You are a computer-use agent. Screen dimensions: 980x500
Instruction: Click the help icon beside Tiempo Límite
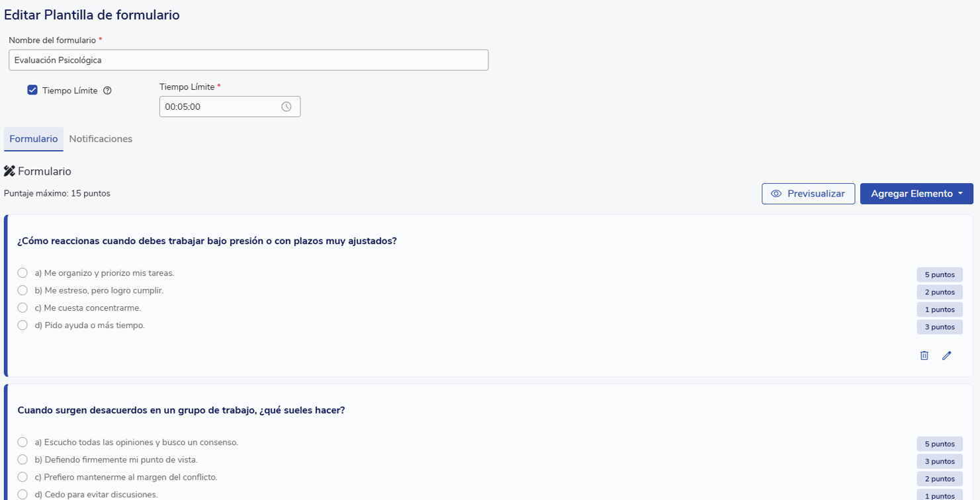tap(108, 91)
